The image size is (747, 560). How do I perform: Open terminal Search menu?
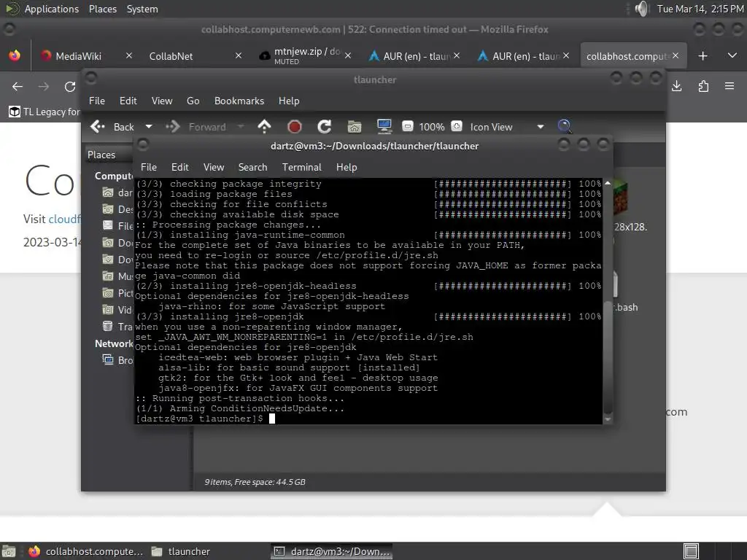point(252,167)
